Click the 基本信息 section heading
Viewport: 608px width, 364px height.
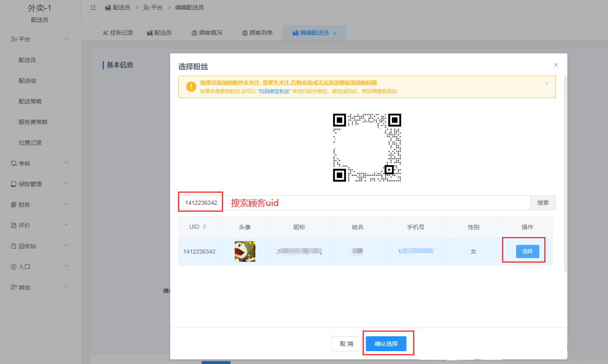[120, 65]
